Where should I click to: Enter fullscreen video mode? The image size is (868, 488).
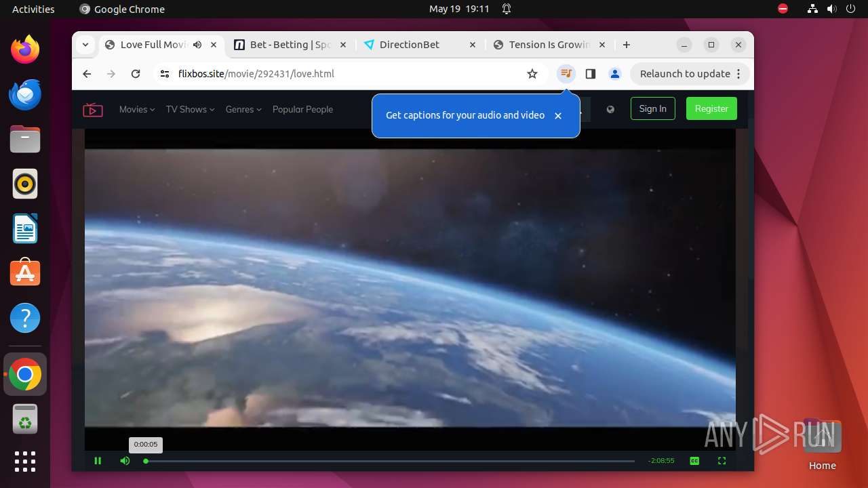[x=722, y=461]
